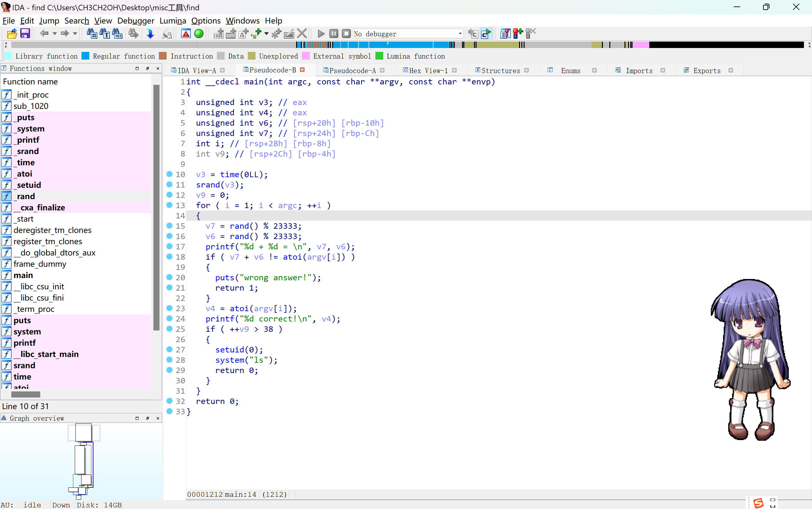The width and height of the screenshot is (812, 509).
Task: Open the File menu
Action: coord(8,21)
